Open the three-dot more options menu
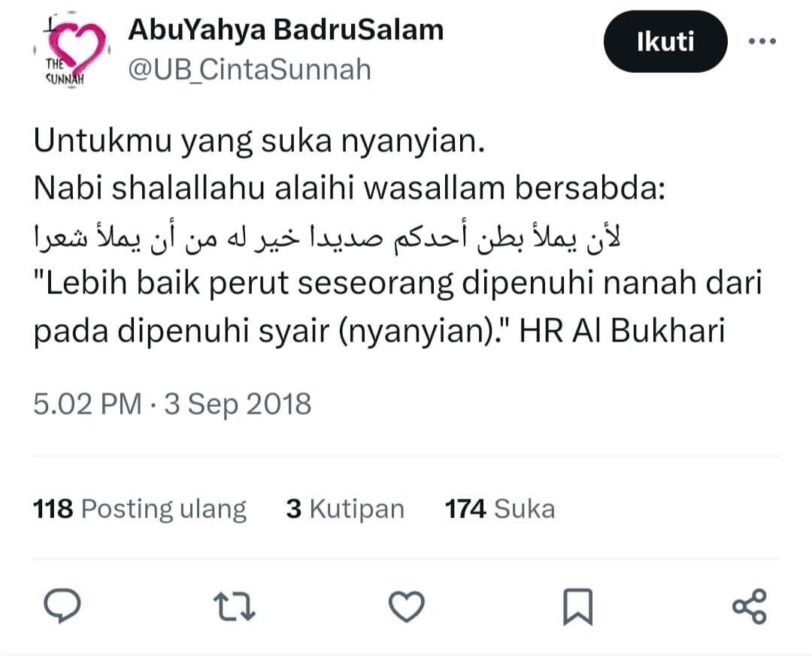The width and height of the screenshot is (812, 658). click(x=762, y=41)
